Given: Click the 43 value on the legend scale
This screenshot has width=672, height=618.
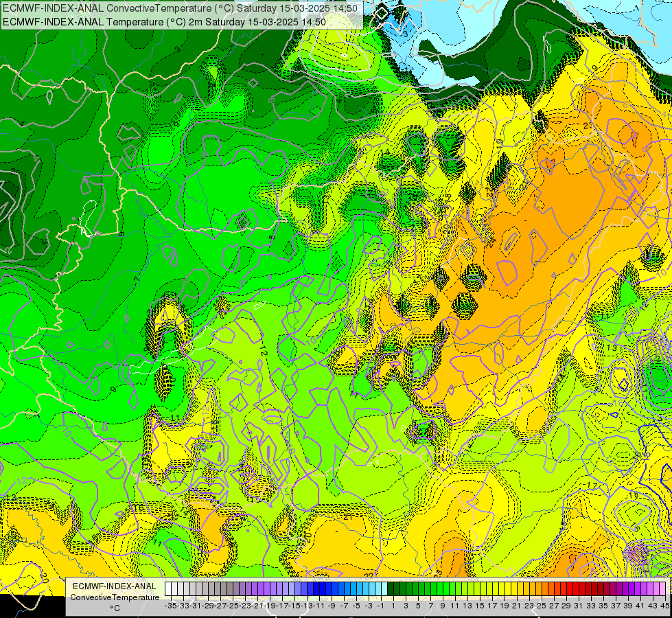Looking at the screenshot, I should click(x=653, y=606).
